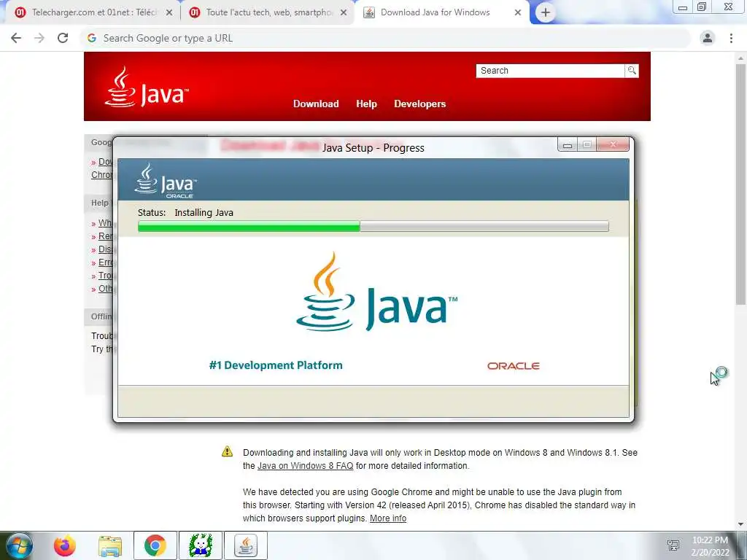This screenshot has width=747, height=560.
Task: Open the Chrome profile avatar
Action: point(708,38)
